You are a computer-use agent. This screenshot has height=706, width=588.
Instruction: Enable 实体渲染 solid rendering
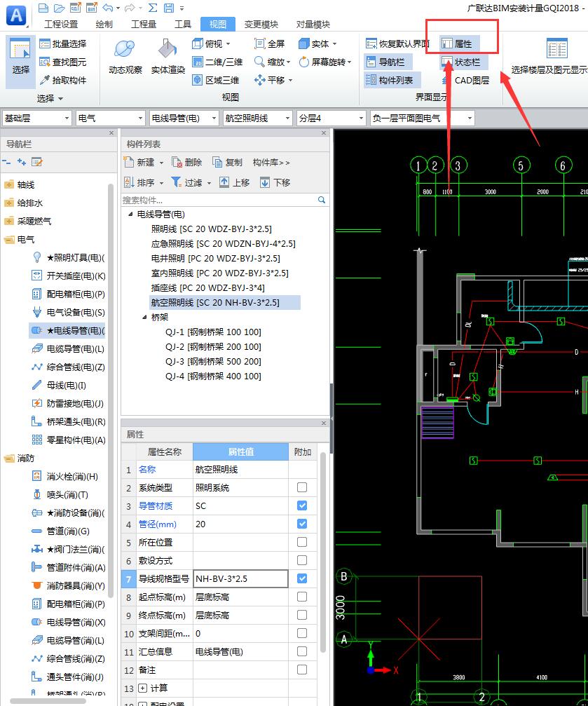point(168,56)
